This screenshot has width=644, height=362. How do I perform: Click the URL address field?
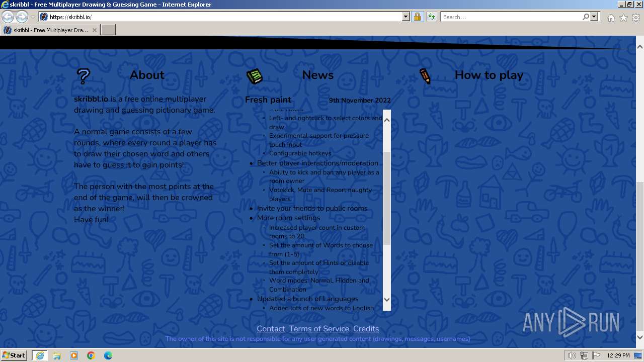tap(224, 17)
